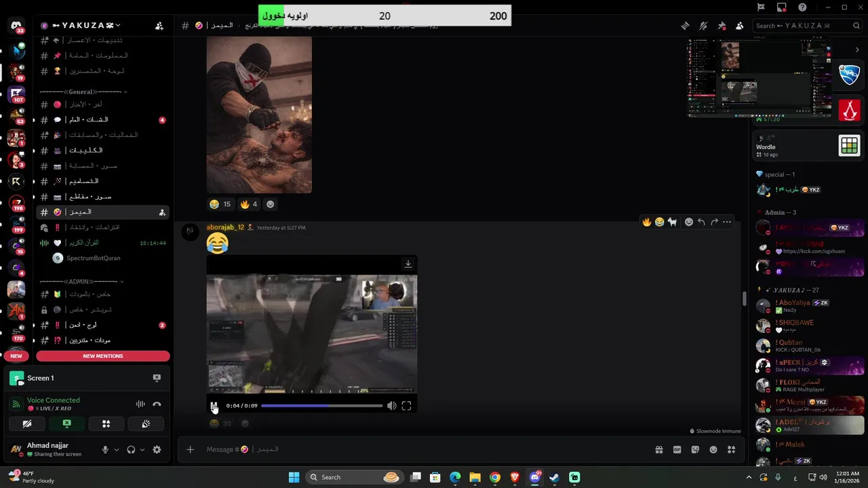Stop streaming icon next to Screen 1
Viewport: 868px width, 488px height.
pos(157,378)
